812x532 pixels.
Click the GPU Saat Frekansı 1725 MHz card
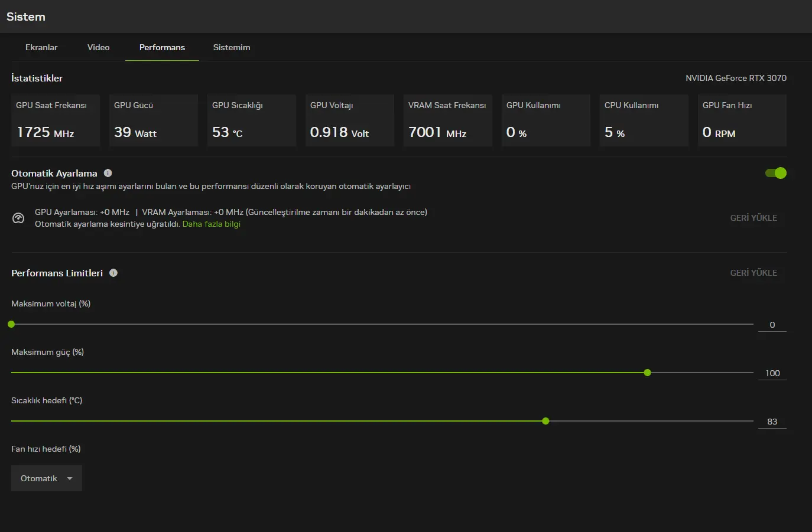click(x=56, y=120)
